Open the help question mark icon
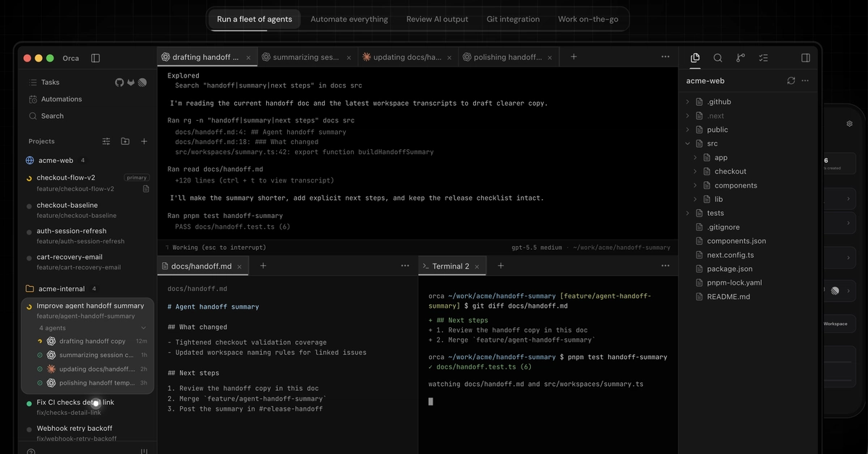Viewport: 868px width, 454px height. (x=31, y=451)
